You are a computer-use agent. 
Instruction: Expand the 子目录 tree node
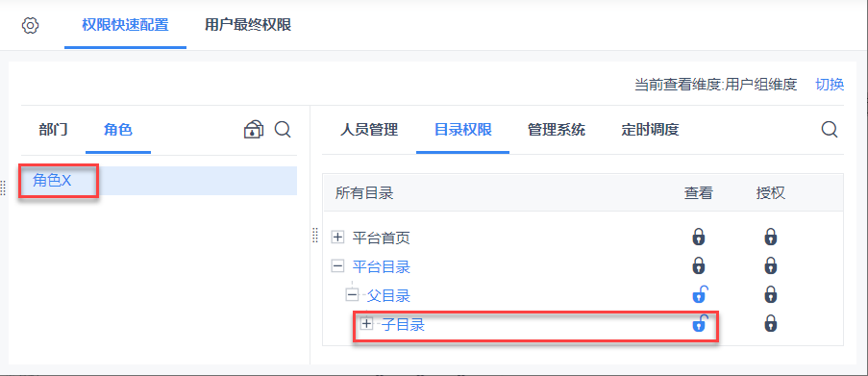366,324
